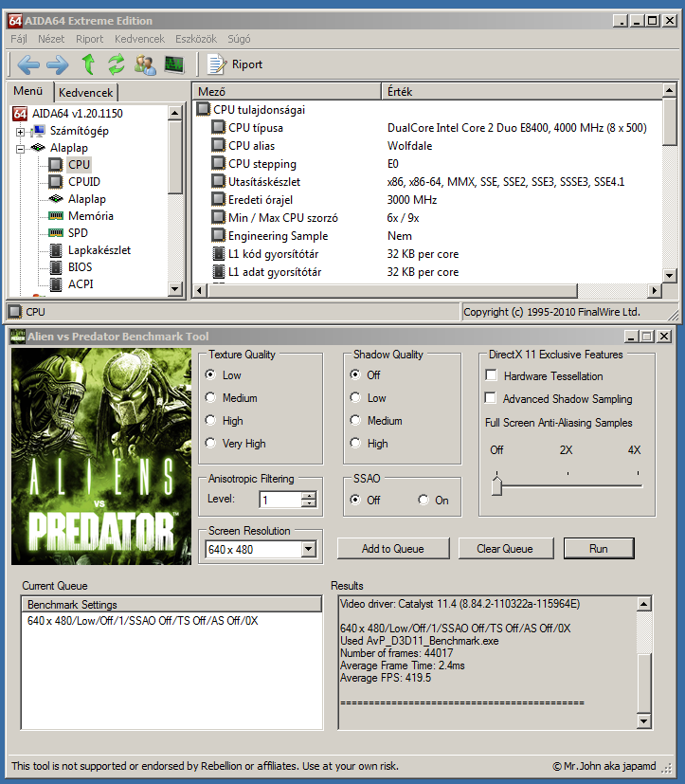The image size is (685, 784).
Task: Open the Súgó menu
Action: point(239,39)
